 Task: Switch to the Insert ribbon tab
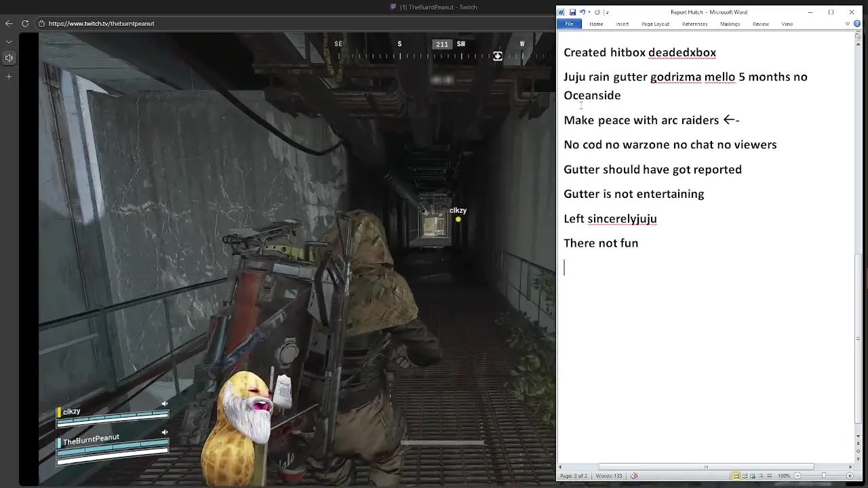click(622, 24)
